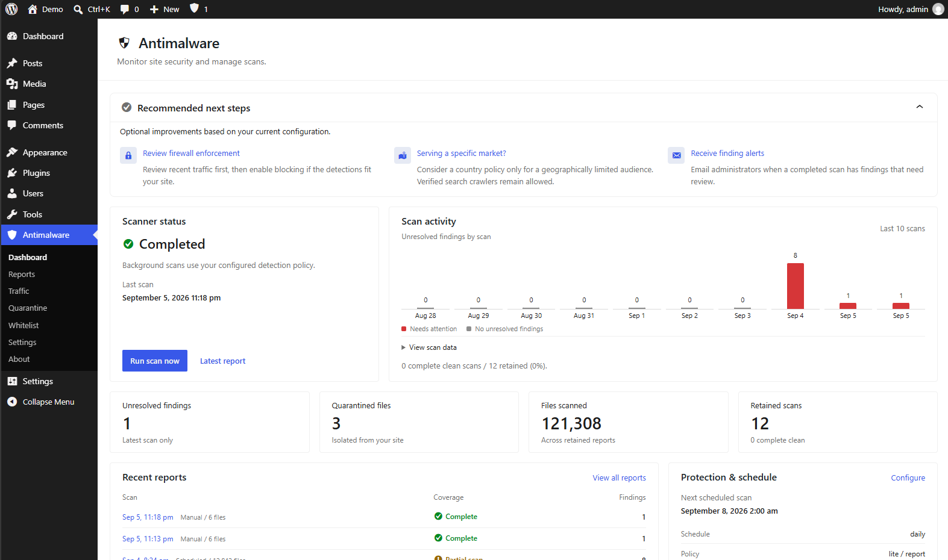The height and width of the screenshot is (560, 948).
Task: Click the Files scanned stat card
Action: coord(629,422)
